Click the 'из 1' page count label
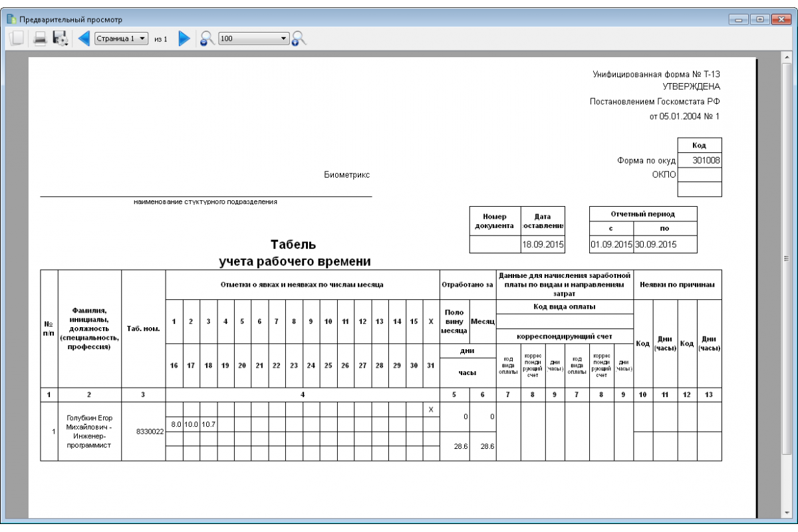The width and height of the screenshot is (798, 532). pyautogui.click(x=161, y=39)
